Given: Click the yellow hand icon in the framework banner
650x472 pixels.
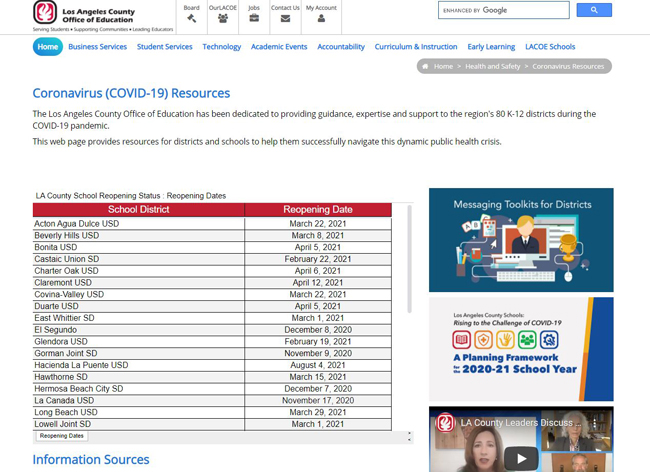Looking at the screenshot, I should coord(505,340).
